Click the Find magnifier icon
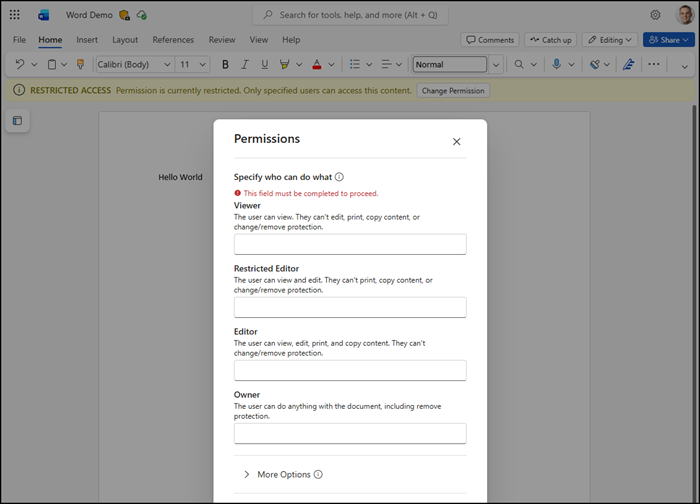700x504 pixels. tap(519, 64)
